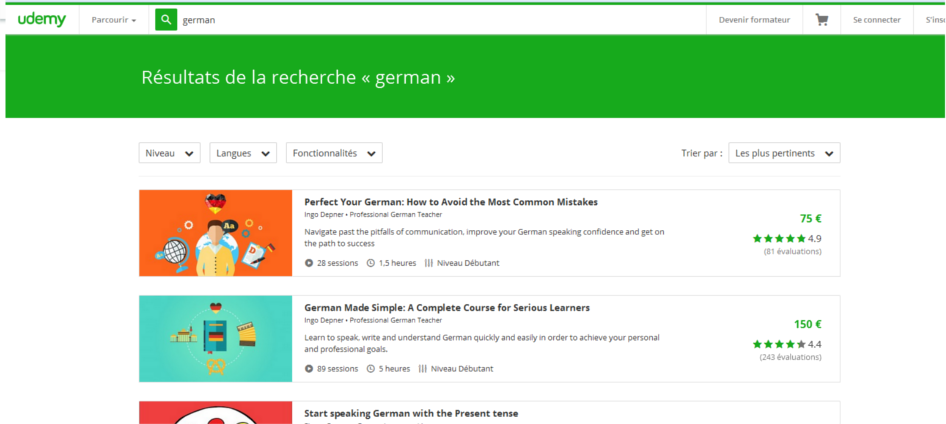Expand the Fonctionnalités filter dropdown
The image size is (946, 424).
point(334,153)
